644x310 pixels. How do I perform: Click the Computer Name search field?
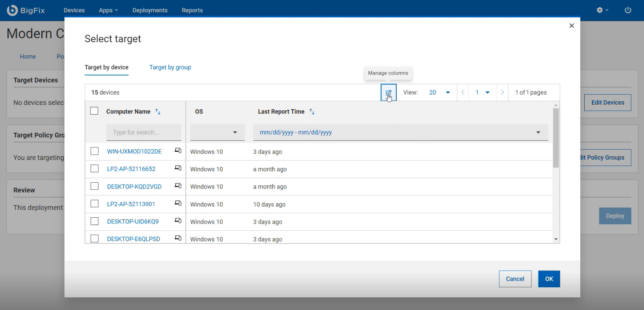(x=144, y=132)
